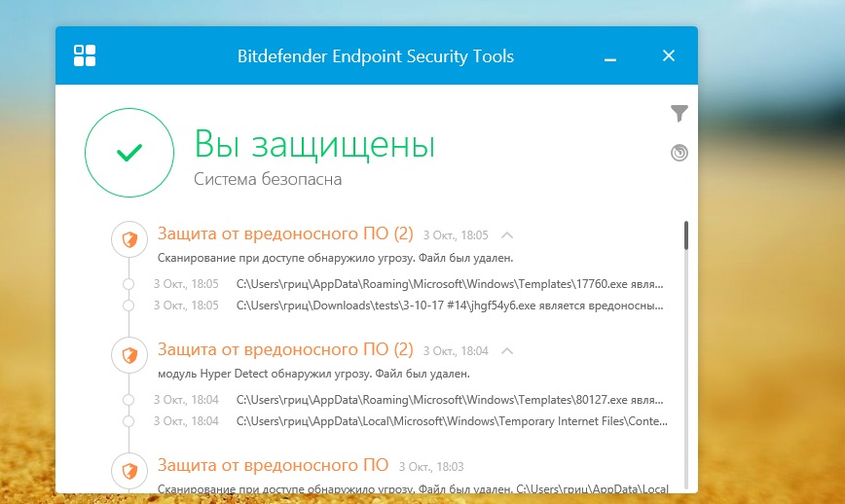Collapse the 18:04 Hyper Detect event group
This screenshot has width=845, height=504.
(506, 350)
